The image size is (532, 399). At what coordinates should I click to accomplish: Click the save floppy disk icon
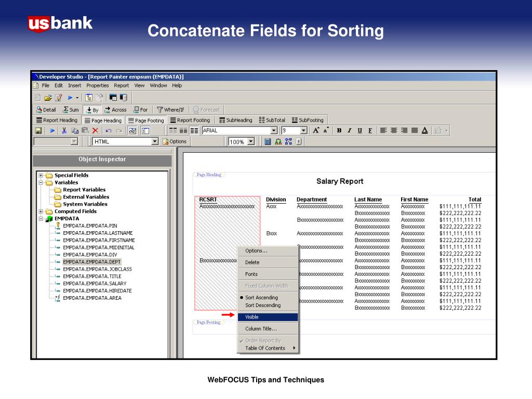(38, 130)
